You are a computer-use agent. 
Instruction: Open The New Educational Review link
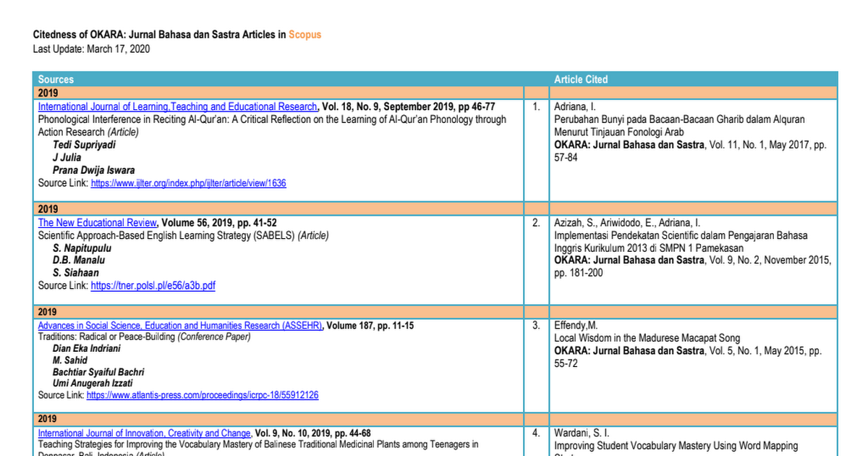tap(98, 222)
